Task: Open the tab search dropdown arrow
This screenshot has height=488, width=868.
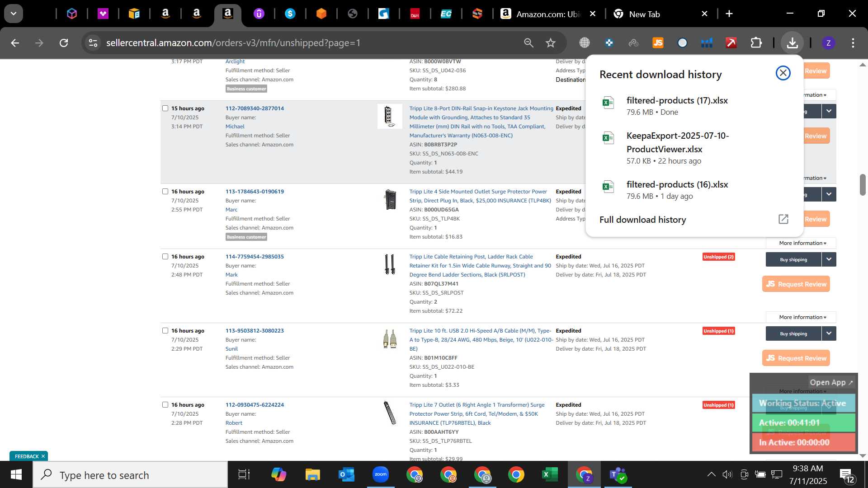Action: pyautogui.click(x=14, y=14)
